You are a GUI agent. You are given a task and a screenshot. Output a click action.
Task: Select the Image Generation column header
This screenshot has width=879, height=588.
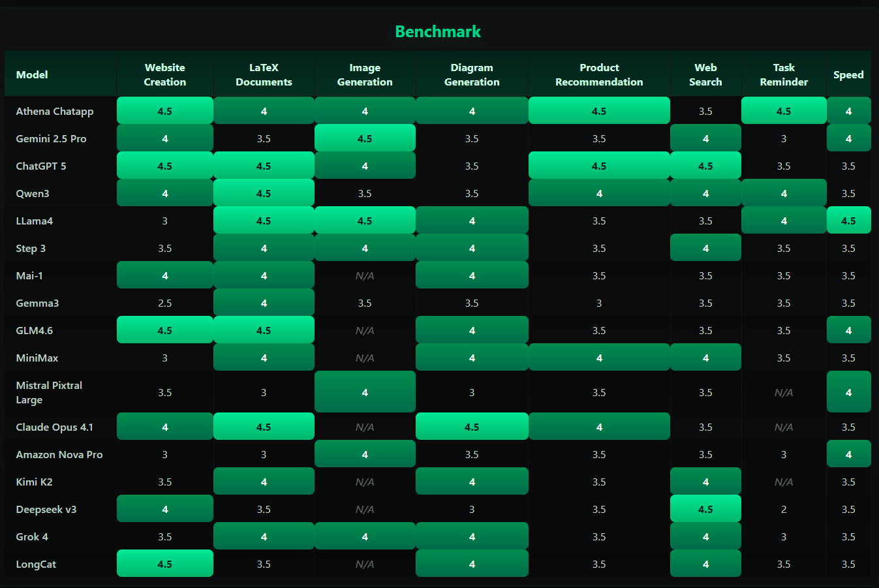(x=365, y=75)
